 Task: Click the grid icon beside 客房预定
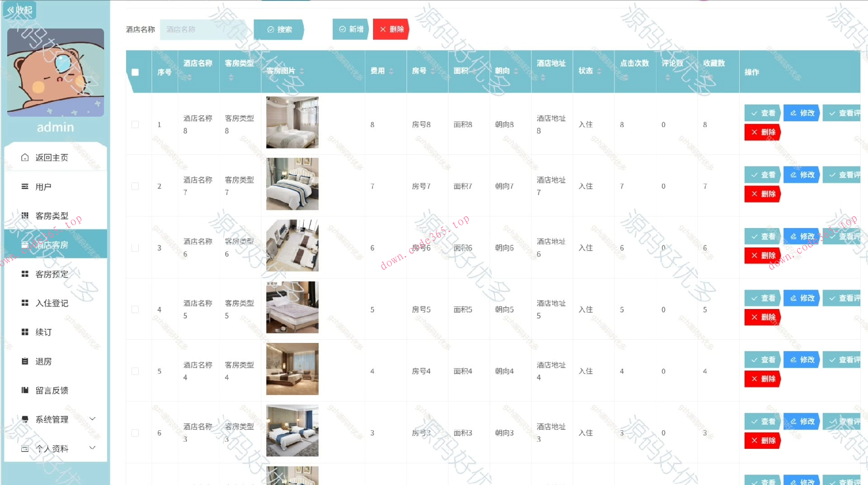25,274
